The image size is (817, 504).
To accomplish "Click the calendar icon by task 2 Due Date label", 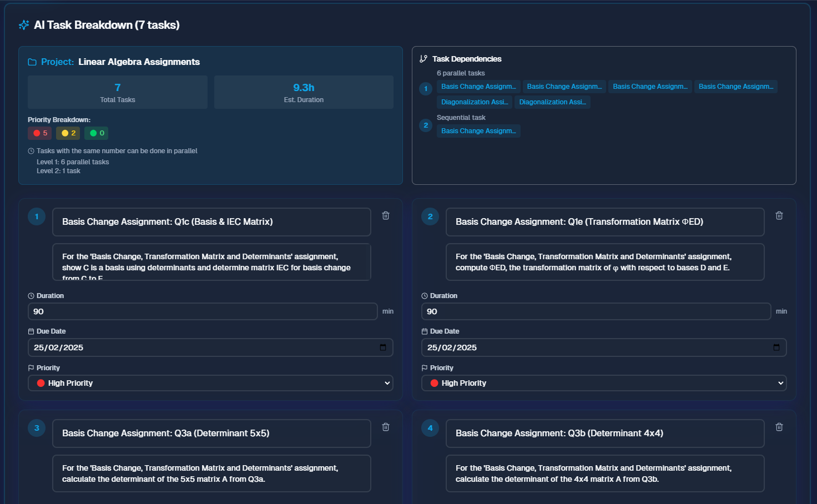I will (425, 331).
